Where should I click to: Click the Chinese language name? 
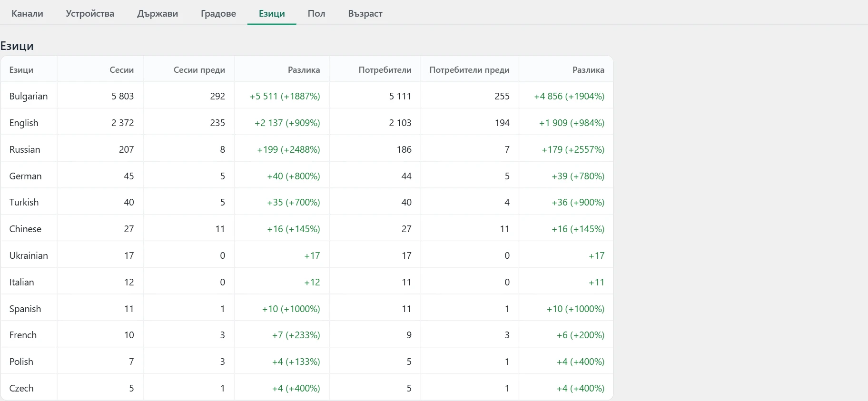(x=25, y=229)
